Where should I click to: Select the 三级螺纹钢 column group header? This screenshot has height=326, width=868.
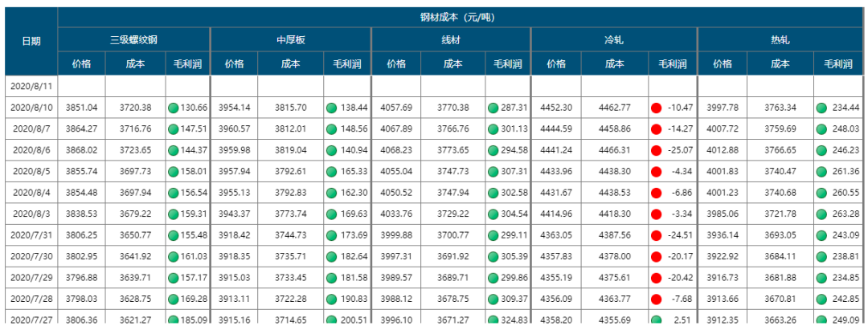(133, 39)
